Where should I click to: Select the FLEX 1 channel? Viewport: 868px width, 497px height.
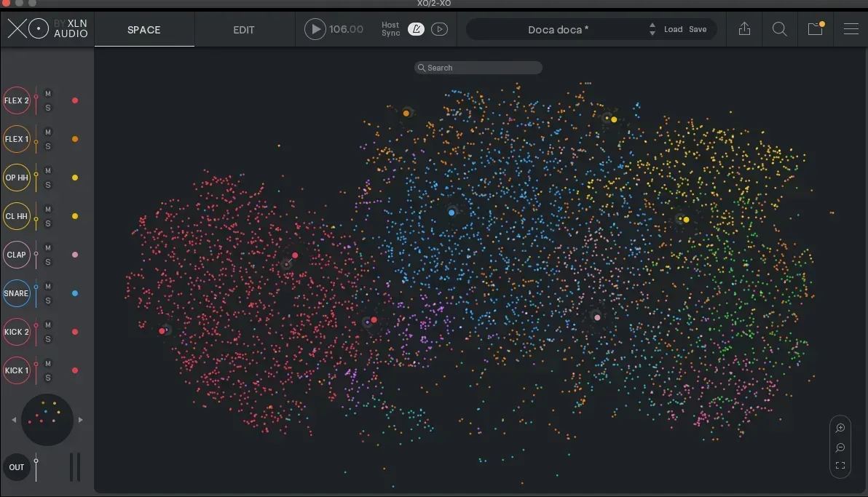[17, 139]
